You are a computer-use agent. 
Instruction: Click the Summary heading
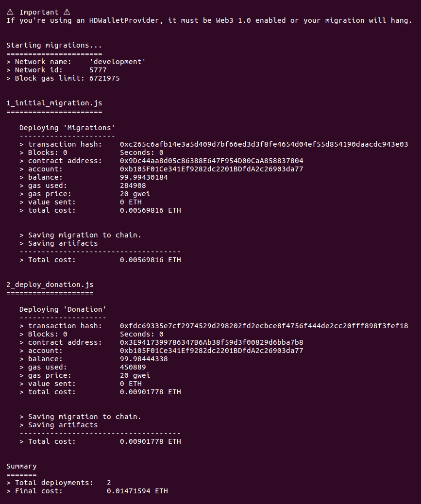click(x=21, y=466)
